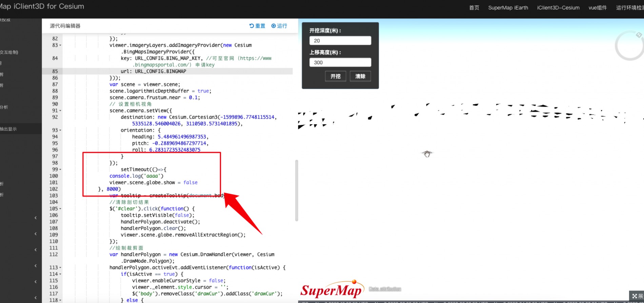The width and height of the screenshot is (644, 303).
Task: Click the 清除 clear button
Action: click(360, 76)
